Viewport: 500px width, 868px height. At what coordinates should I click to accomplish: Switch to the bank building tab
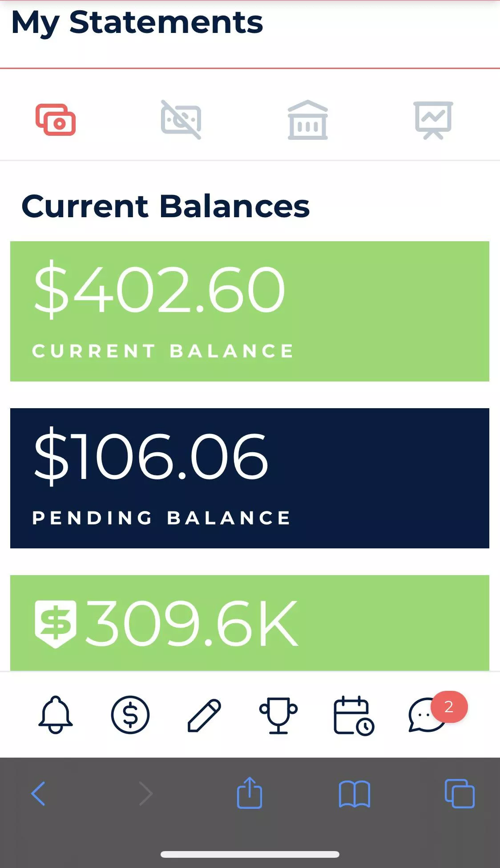(x=307, y=120)
